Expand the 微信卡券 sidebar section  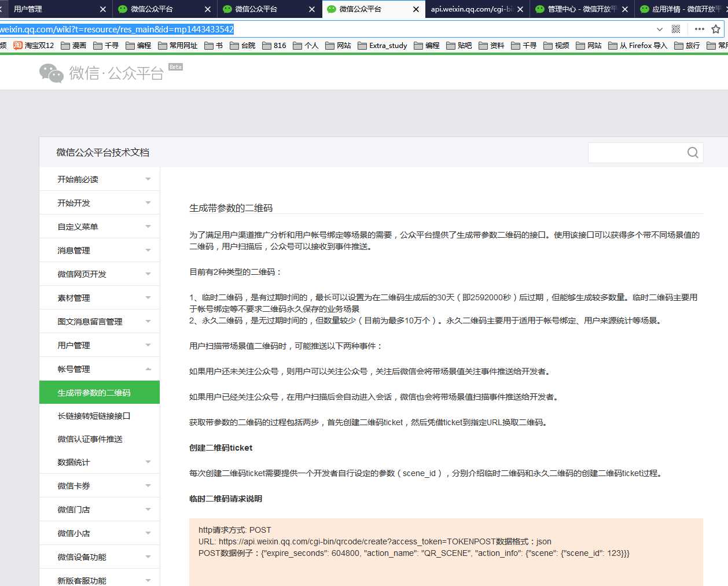[100, 486]
